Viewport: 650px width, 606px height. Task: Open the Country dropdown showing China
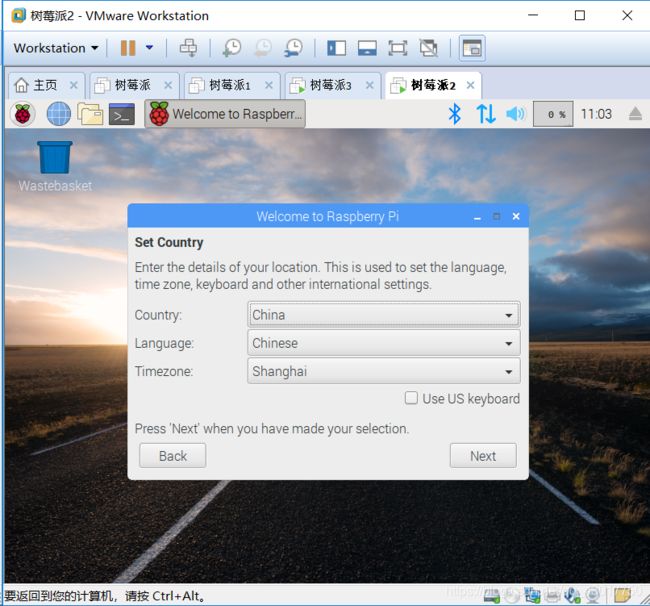(x=383, y=315)
